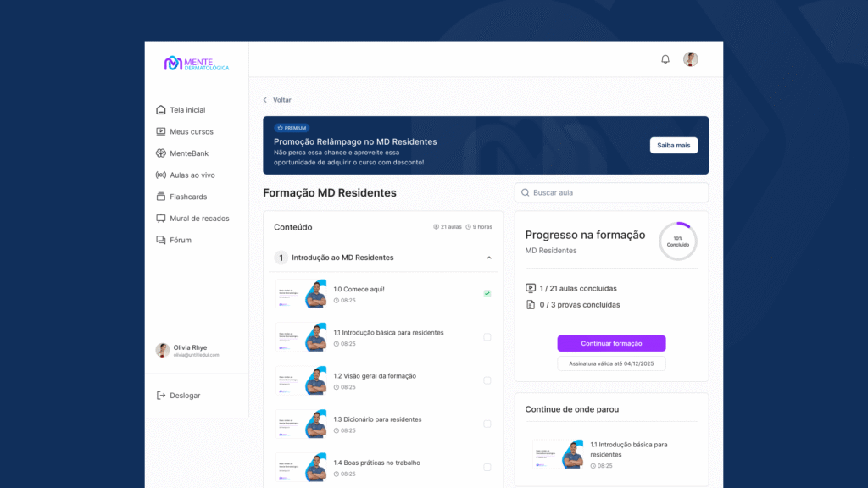The width and height of the screenshot is (868, 488).
Task: Select the MenteBank brain icon
Action: coord(161,153)
